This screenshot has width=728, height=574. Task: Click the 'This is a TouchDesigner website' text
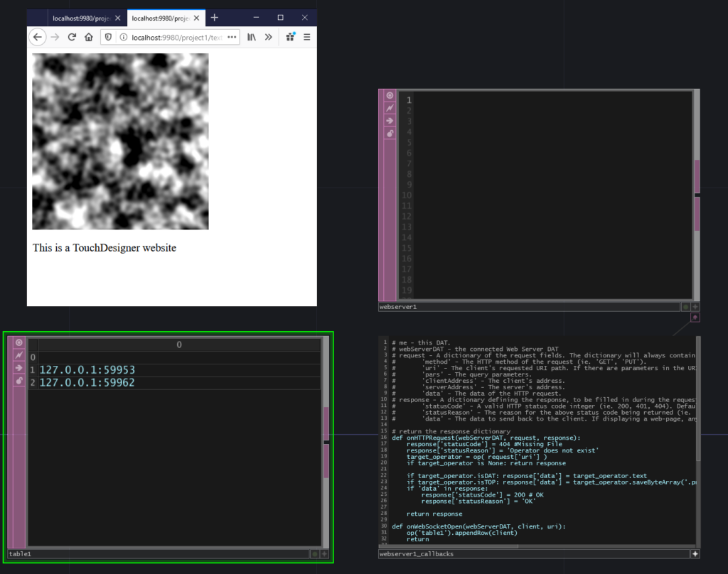click(x=105, y=248)
